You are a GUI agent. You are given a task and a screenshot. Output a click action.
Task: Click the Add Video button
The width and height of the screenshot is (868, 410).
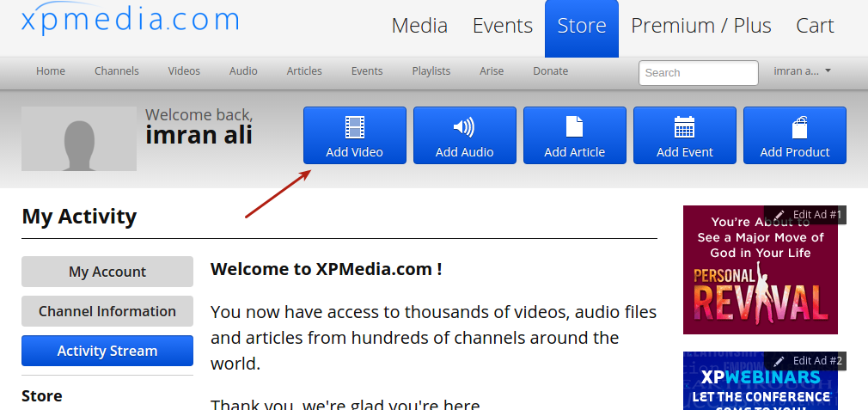tap(355, 136)
